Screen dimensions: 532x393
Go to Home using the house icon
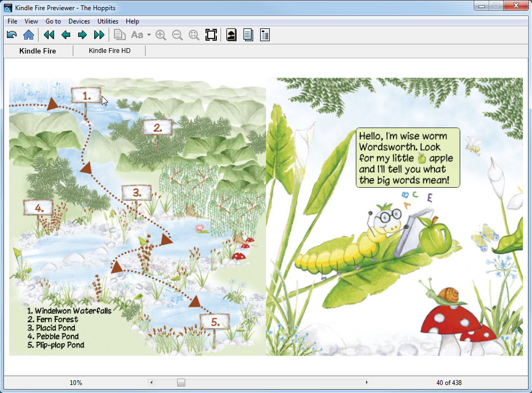[x=28, y=35]
